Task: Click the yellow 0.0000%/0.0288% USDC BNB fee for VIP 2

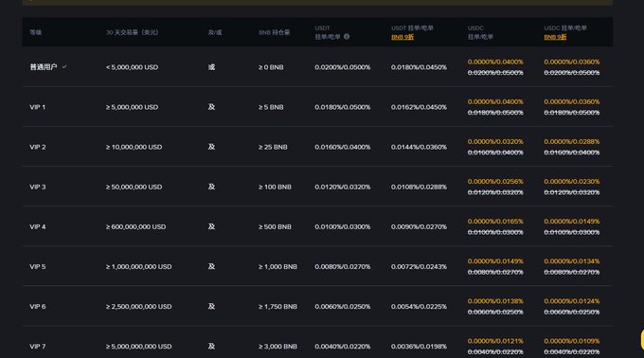Action: [572, 142]
